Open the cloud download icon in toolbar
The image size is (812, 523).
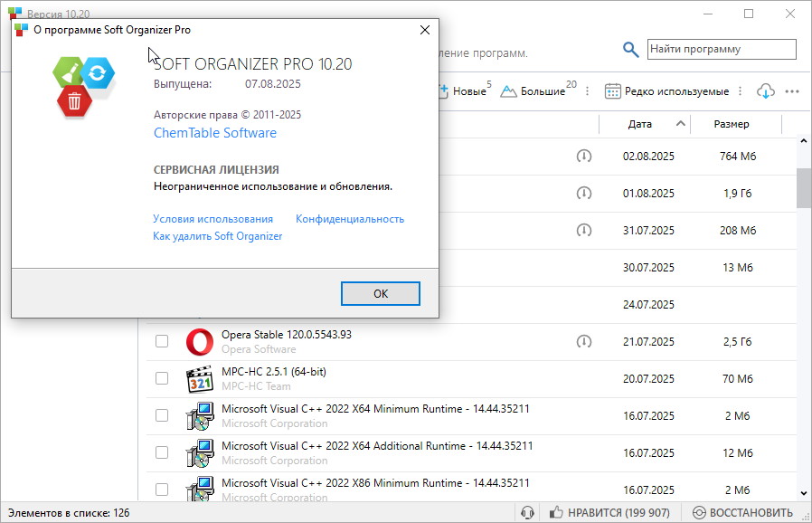(765, 91)
